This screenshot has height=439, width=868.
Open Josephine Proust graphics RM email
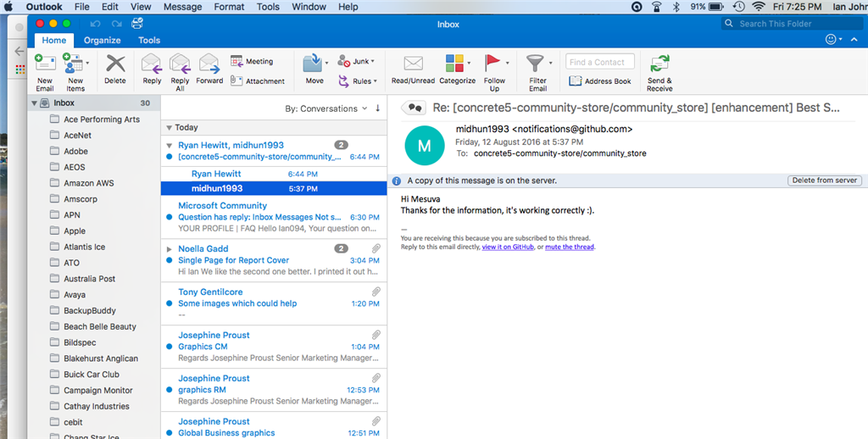tap(274, 390)
